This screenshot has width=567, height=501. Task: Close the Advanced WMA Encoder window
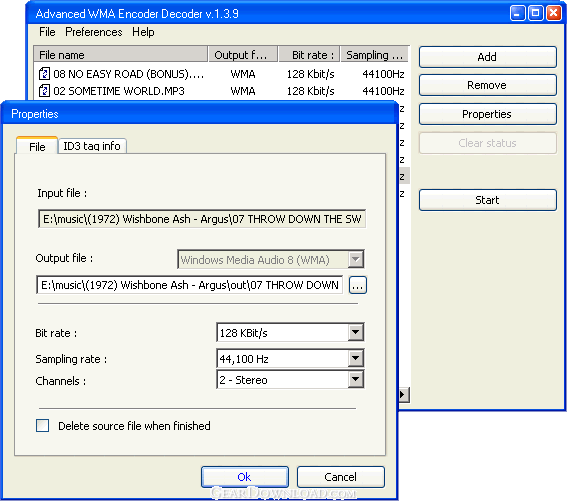[x=554, y=13]
